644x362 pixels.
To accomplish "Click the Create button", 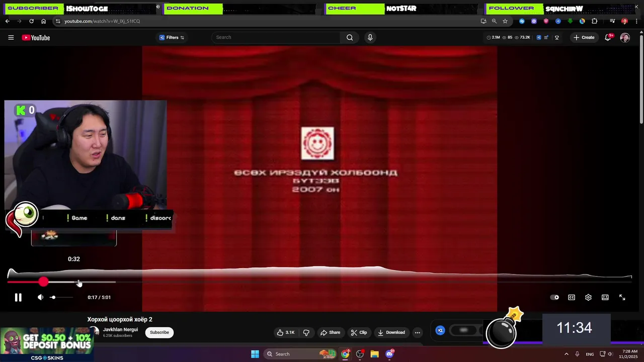I will pyautogui.click(x=584, y=37).
